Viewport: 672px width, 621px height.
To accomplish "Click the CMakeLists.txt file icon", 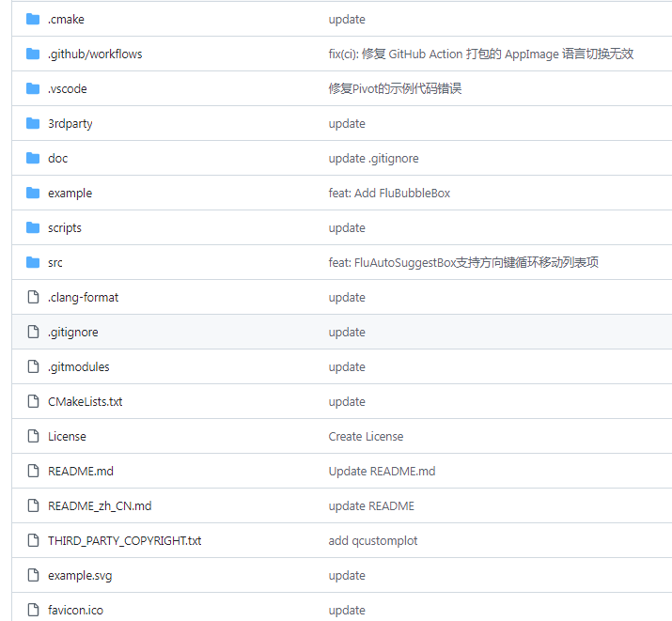I will click(33, 401).
